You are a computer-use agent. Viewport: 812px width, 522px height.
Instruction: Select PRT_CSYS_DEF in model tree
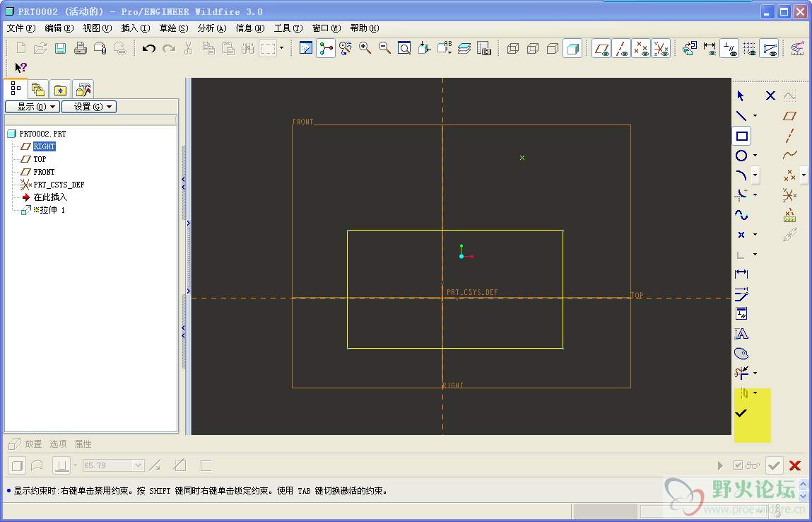coord(59,185)
